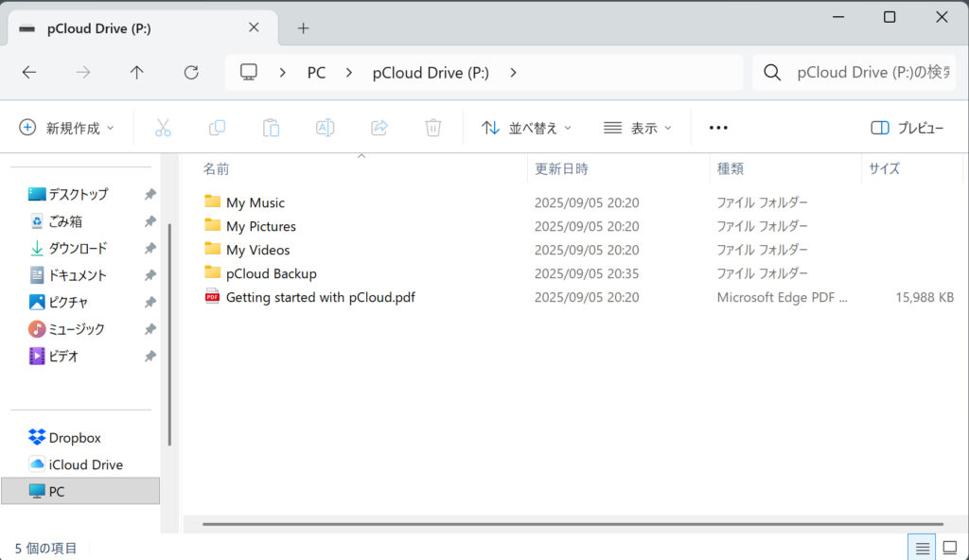Go back with the left arrow
The image size is (969, 560).
(29, 72)
